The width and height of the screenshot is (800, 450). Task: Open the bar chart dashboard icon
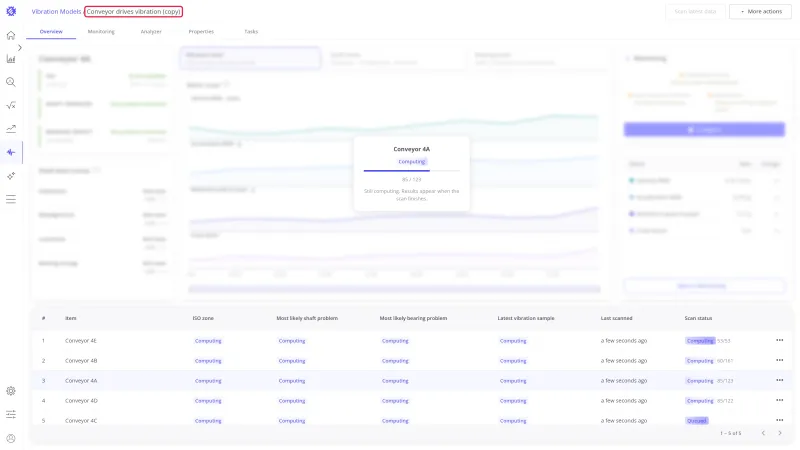click(x=11, y=59)
